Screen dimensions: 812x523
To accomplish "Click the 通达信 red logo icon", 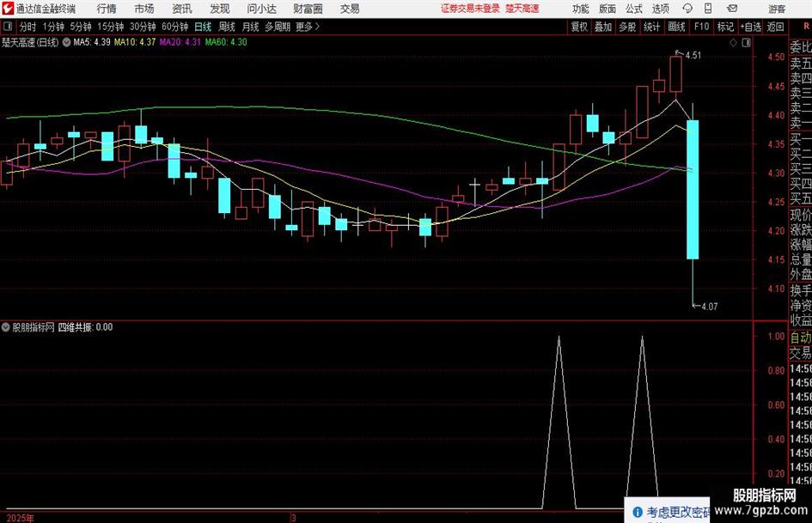I will (x=8, y=9).
